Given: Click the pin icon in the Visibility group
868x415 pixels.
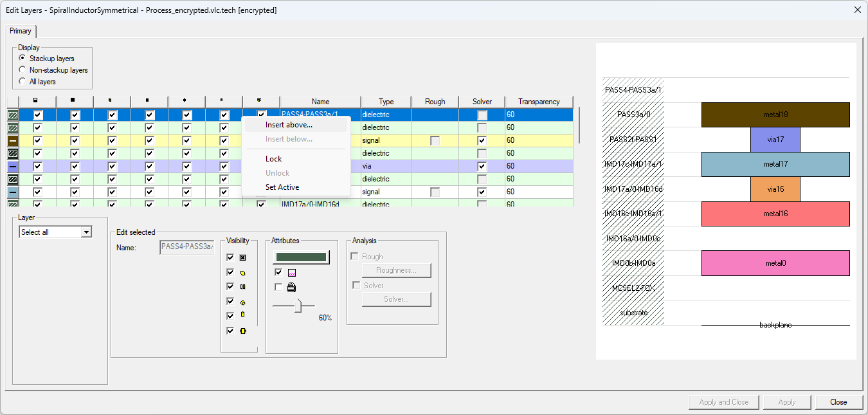Looking at the screenshot, I should pyautogui.click(x=243, y=315).
